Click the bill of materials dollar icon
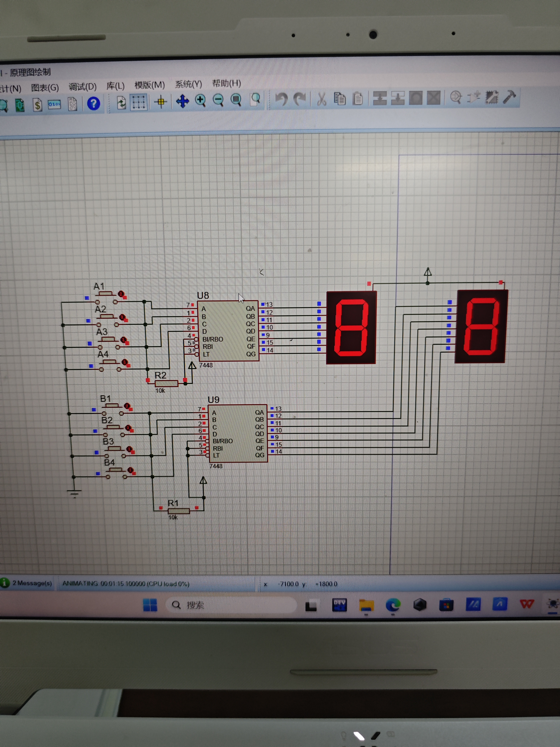Viewport: 560px width, 747px height. click(38, 105)
